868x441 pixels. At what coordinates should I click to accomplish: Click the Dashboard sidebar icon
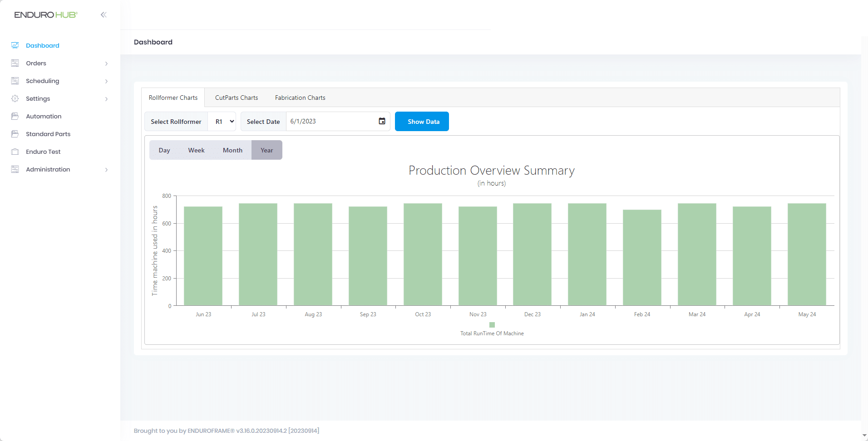pos(15,45)
